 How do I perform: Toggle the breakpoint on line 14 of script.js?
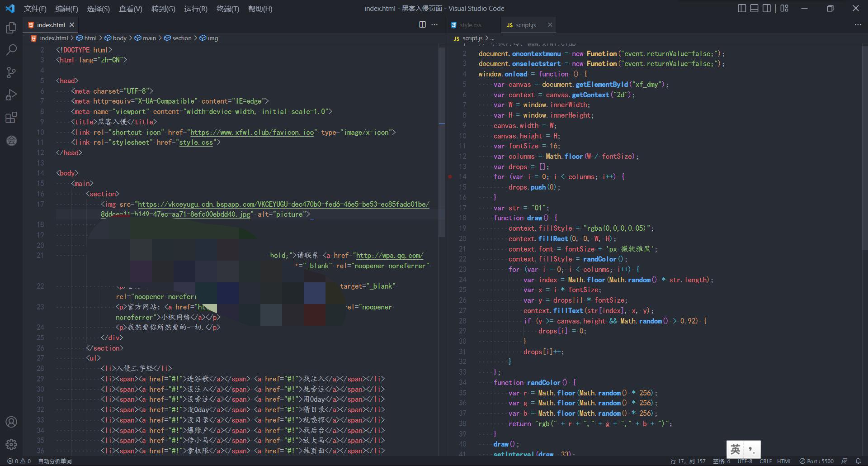click(450, 177)
